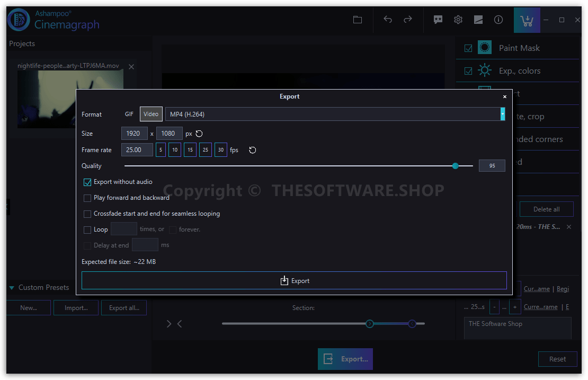
Task: Open Exp., colors adjustments via sun icon
Action: coord(484,70)
